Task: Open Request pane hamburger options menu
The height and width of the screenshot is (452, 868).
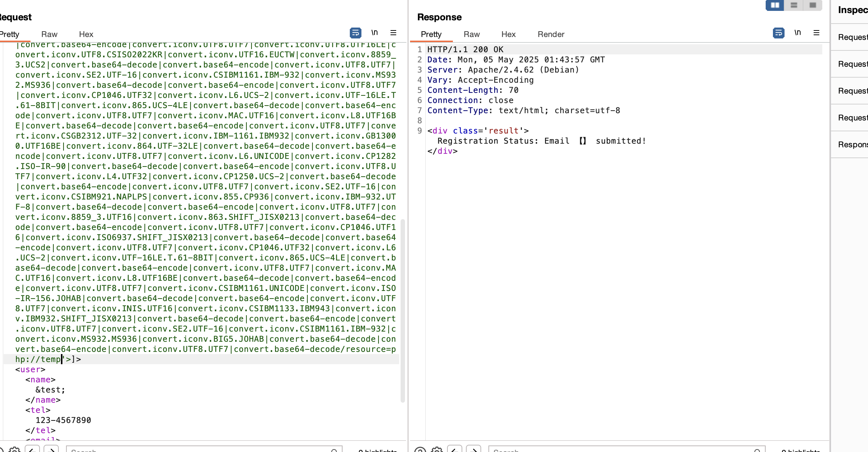Action: point(393,33)
